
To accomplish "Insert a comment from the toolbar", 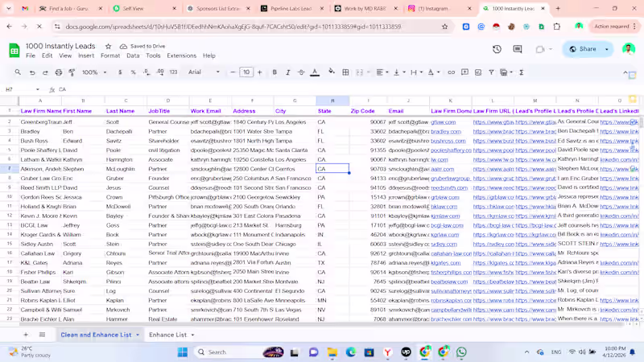I will click(x=464, y=72).
